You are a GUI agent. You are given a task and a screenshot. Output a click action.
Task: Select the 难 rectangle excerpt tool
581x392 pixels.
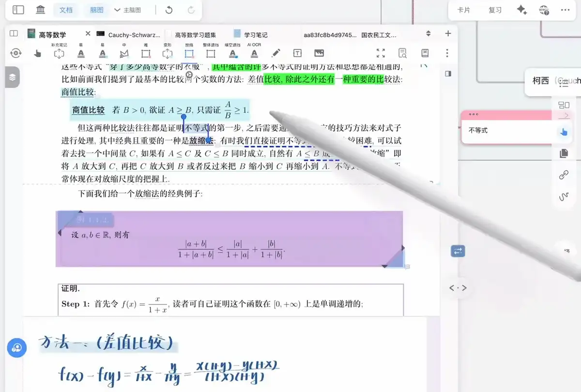146,51
